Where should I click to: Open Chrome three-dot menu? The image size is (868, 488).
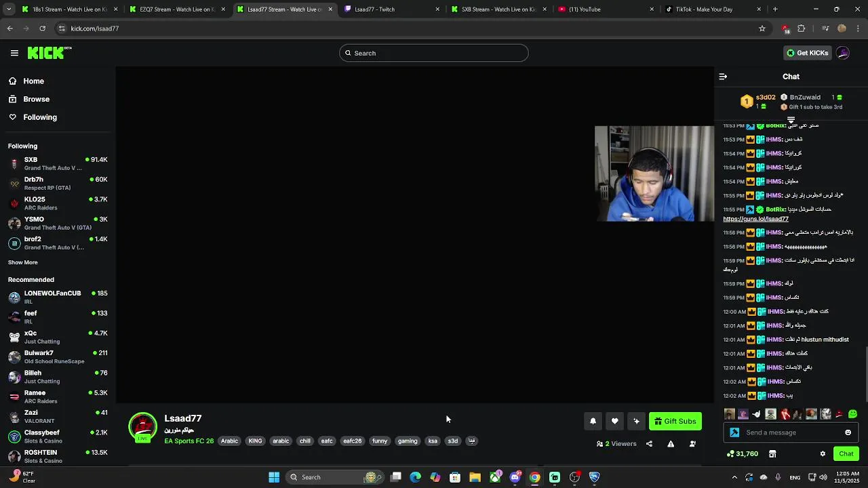point(859,28)
